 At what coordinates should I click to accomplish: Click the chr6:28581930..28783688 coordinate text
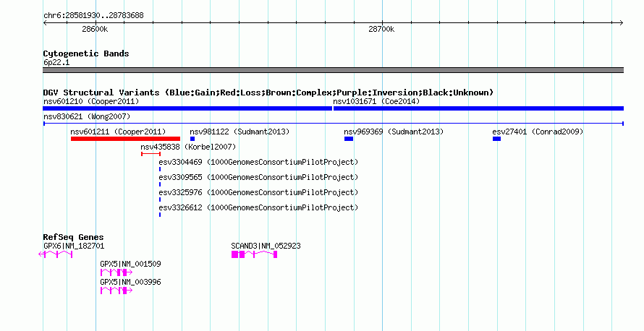pyautogui.click(x=93, y=16)
